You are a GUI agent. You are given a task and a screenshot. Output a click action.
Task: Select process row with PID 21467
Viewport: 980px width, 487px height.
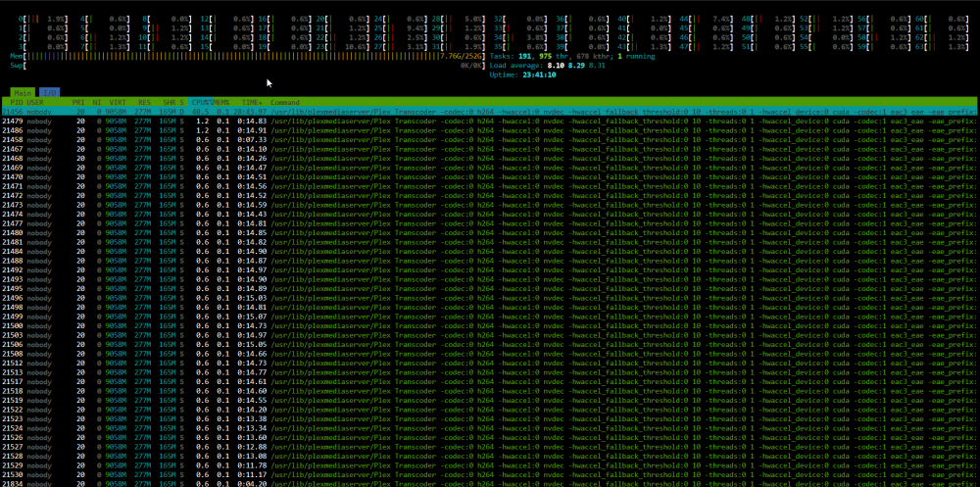[x=490, y=149]
